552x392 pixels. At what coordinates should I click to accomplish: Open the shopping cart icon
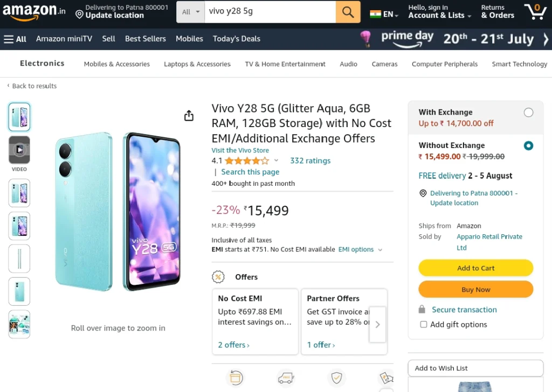tap(535, 12)
